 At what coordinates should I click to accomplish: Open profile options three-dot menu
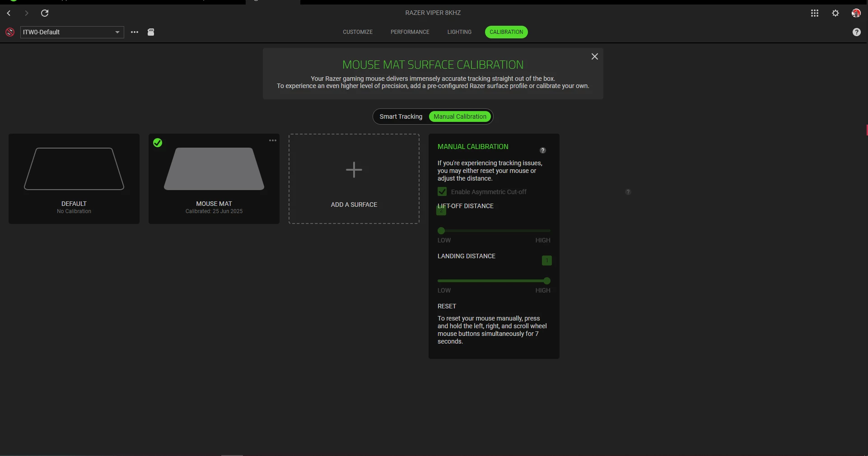pyautogui.click(x=135, y=32)
